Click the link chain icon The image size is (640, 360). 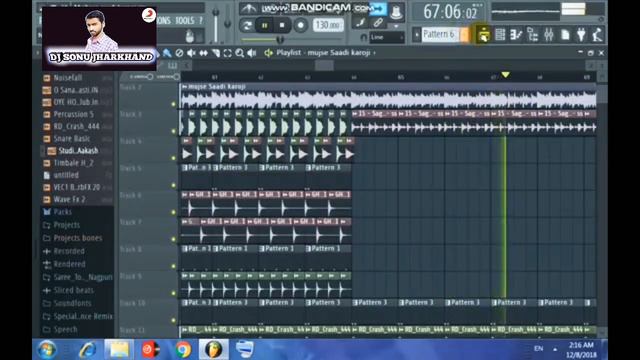coord(378,22)
